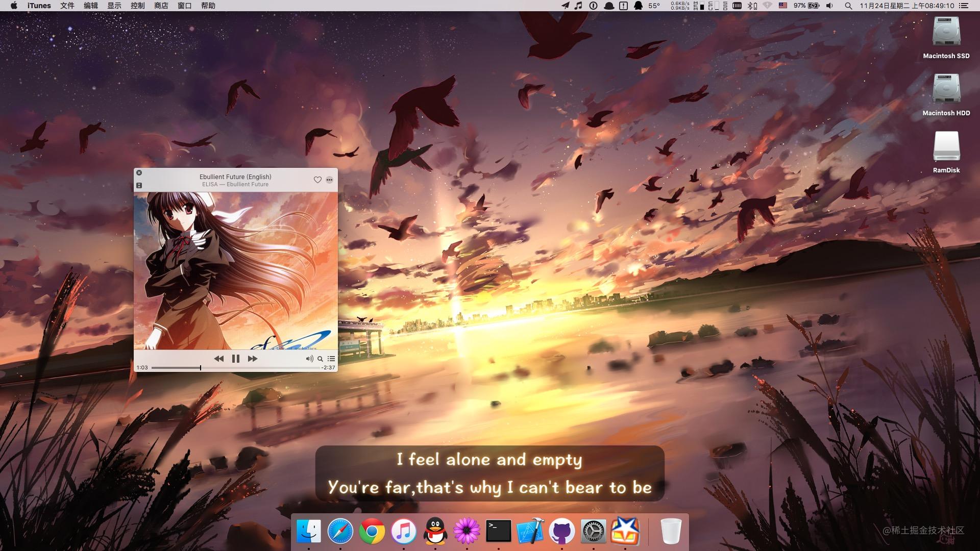980x551 pixels.
Task: Toggle Bluetooth from the menu bar
Action: coord(751,6)
